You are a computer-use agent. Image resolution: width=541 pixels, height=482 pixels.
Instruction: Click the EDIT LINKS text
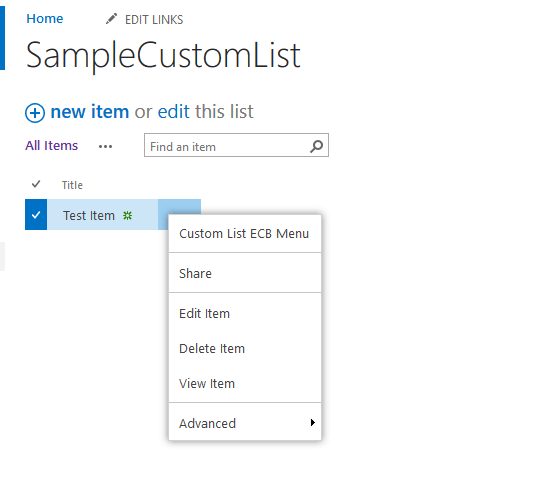tap(154, 20)
